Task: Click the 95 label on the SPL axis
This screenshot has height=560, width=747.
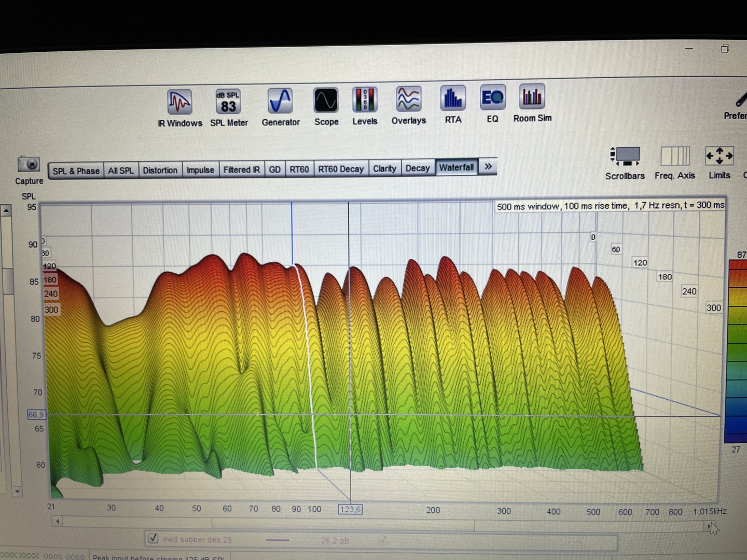Action: pyautogui.click(x=32, y=207)
